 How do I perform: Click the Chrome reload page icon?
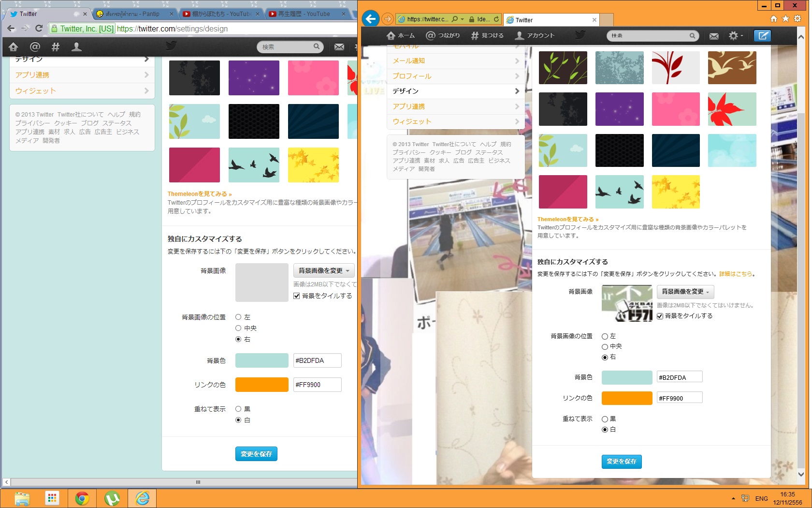tap(39, 29)
